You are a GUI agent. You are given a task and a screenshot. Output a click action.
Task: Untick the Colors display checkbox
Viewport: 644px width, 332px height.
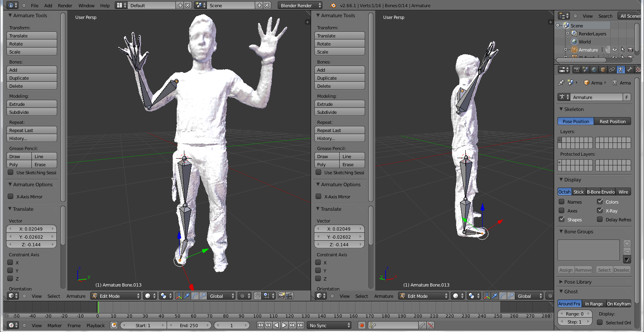coord(600,202)
